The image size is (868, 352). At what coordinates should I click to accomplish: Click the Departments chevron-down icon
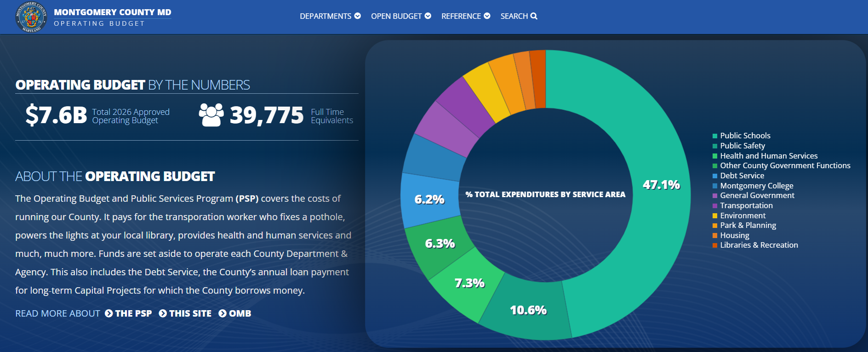tap(358, 16)
